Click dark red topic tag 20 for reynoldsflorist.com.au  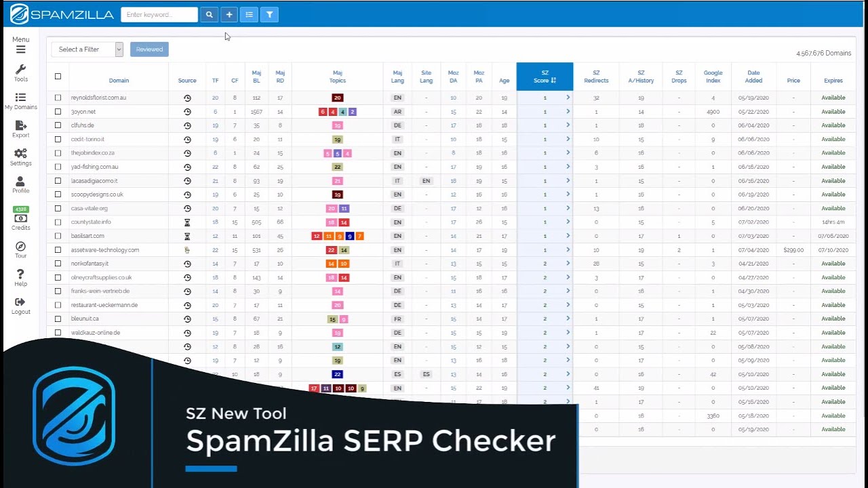(338, 98)
